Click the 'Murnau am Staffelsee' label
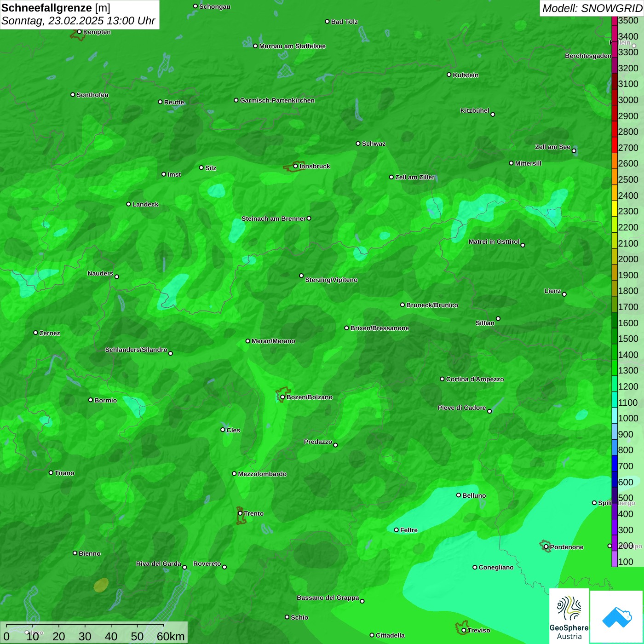Screen dimensions: 644x644 pyautogui.click(x=293, y=46)
